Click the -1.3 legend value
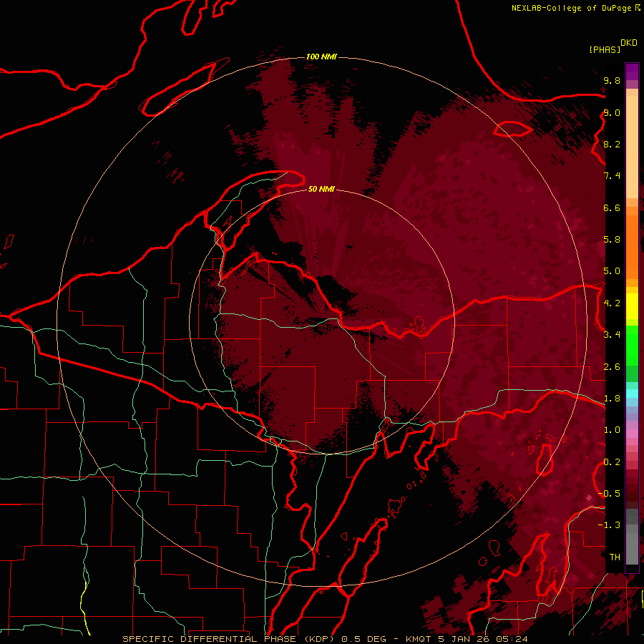 click(x=609, y=525)
